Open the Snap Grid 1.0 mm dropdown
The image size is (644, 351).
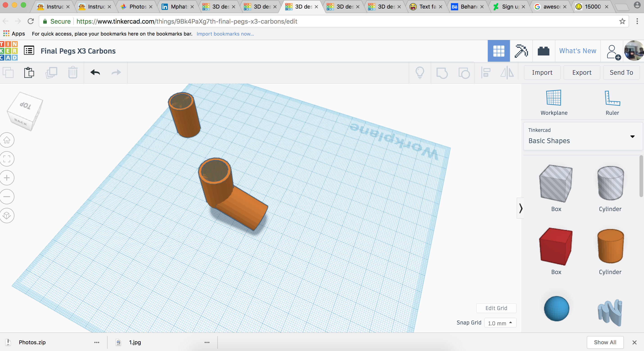(x=500, y=323)
